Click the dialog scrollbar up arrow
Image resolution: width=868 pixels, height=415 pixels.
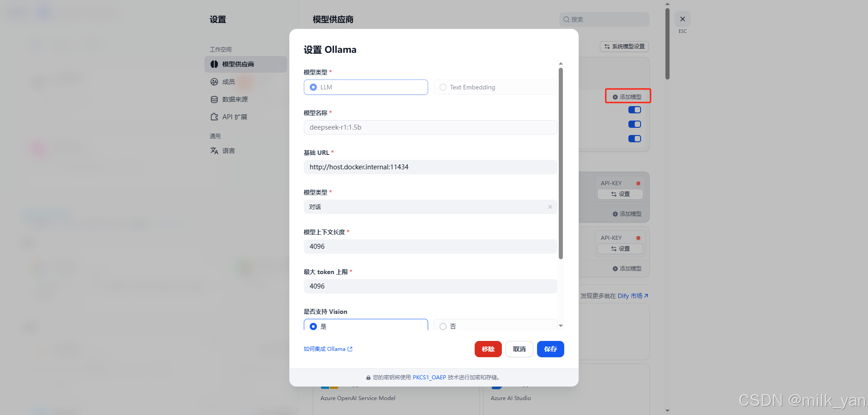(x=561, y=64)
